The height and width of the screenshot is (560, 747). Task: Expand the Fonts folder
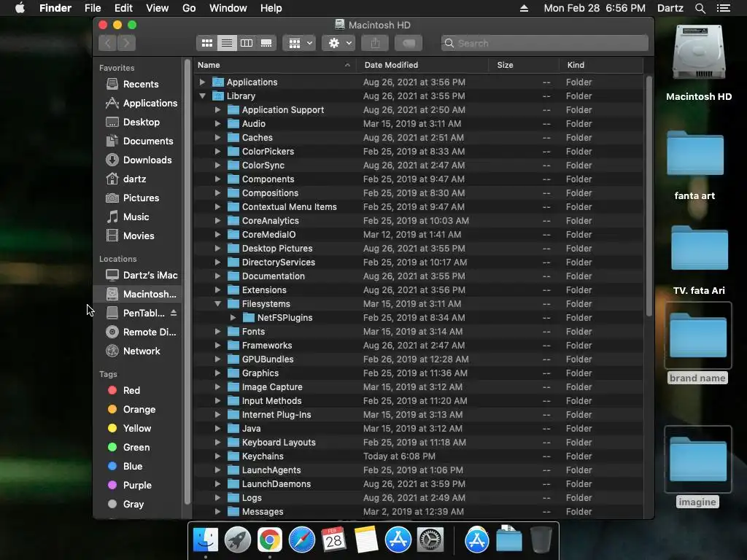coord(217,332)
